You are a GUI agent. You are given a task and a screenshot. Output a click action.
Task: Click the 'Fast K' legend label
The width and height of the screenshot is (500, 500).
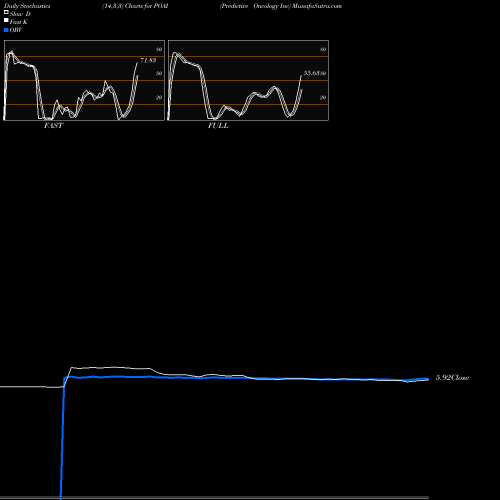tap(19, 22)
